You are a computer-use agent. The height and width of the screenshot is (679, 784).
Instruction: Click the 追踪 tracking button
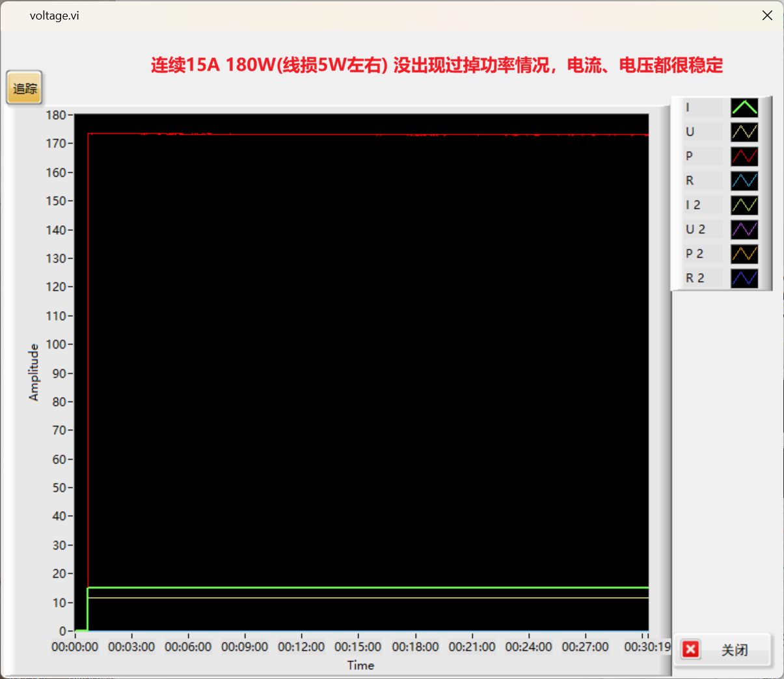[25, 88]
